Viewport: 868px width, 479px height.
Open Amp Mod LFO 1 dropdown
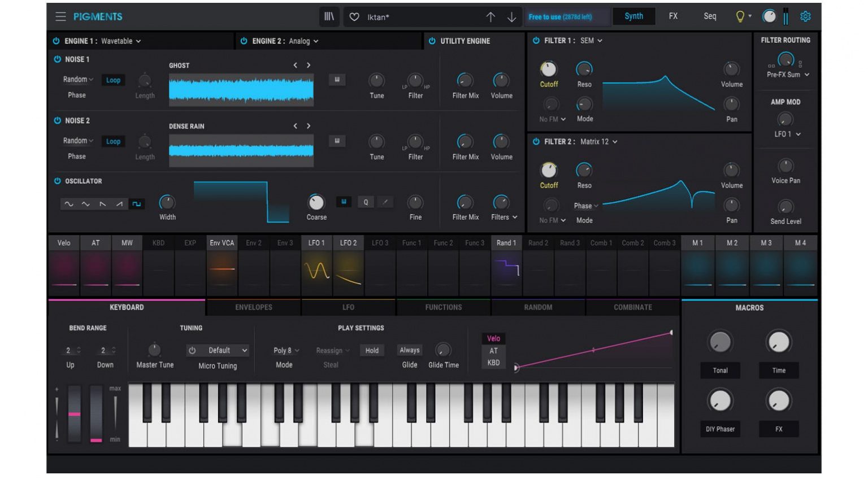[x=787, y=134]
